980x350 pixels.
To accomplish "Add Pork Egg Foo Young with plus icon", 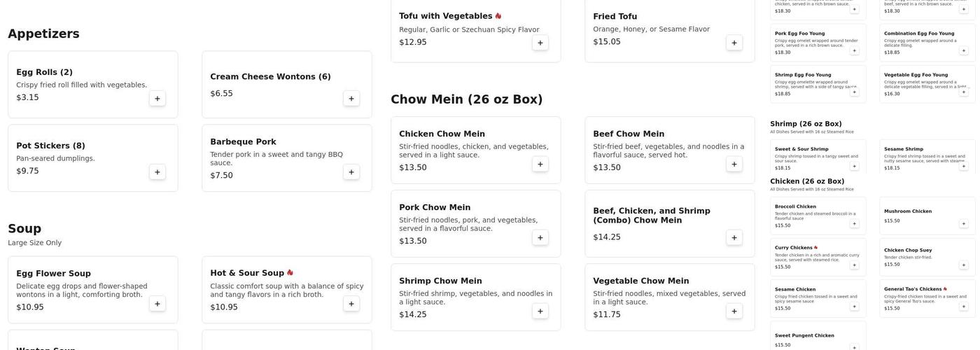I will (x=854, y=50).
